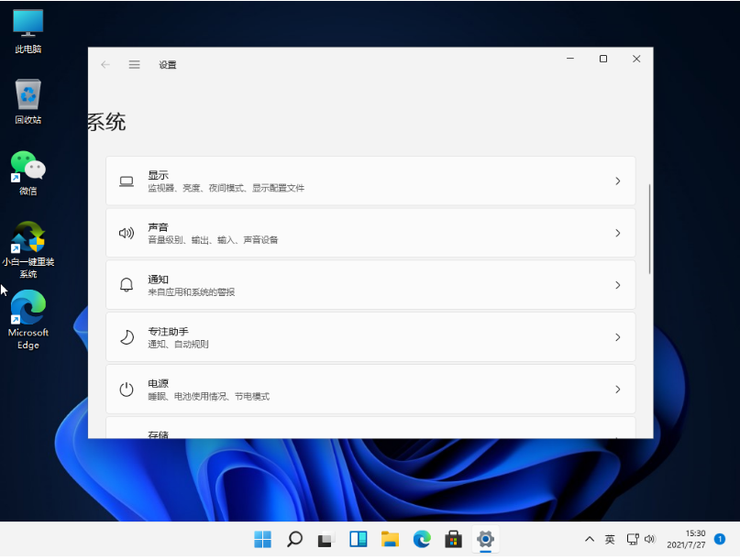Viewport: 740px width, 560px height.
Task: Go back with the Settings back arrow
Action: click(x=105, y=65)
